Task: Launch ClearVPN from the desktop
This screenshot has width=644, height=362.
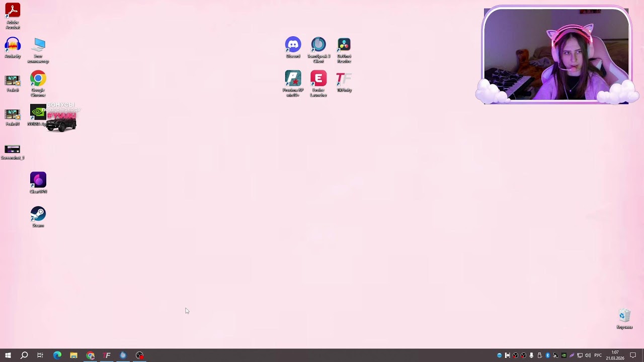Action: point(38,183)
